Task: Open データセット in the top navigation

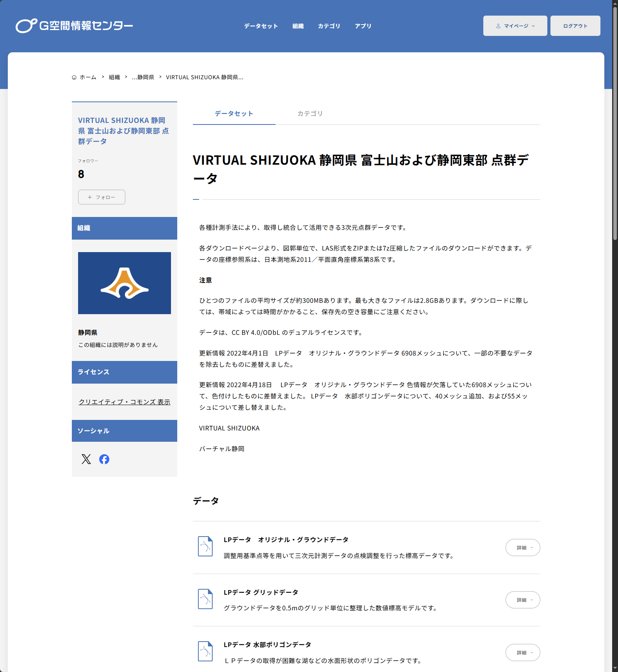Action: point(261,26)
